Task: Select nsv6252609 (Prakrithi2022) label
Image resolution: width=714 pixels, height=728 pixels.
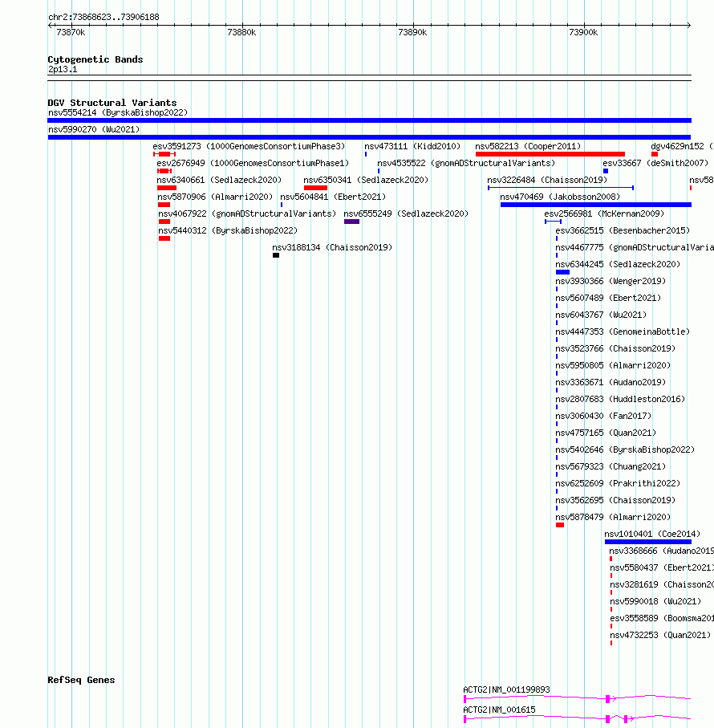Action: click(x=618, y=483)
